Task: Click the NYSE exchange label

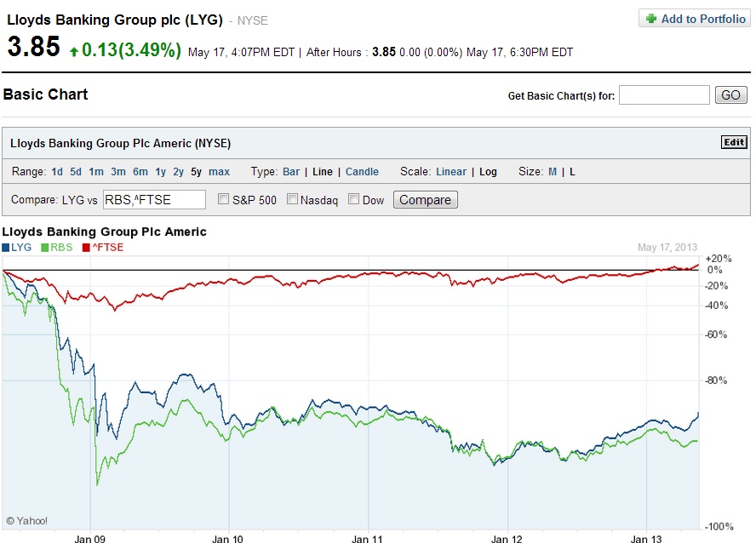Action: 252,20
